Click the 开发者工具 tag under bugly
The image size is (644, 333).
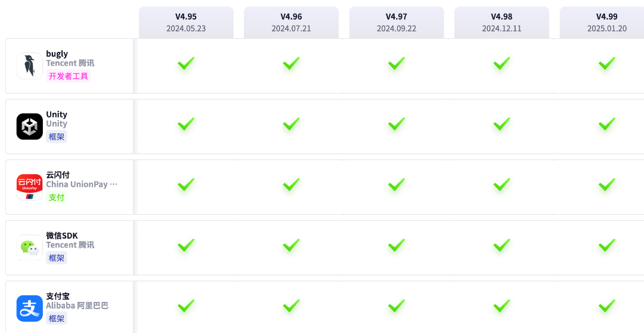pos(68,76)
